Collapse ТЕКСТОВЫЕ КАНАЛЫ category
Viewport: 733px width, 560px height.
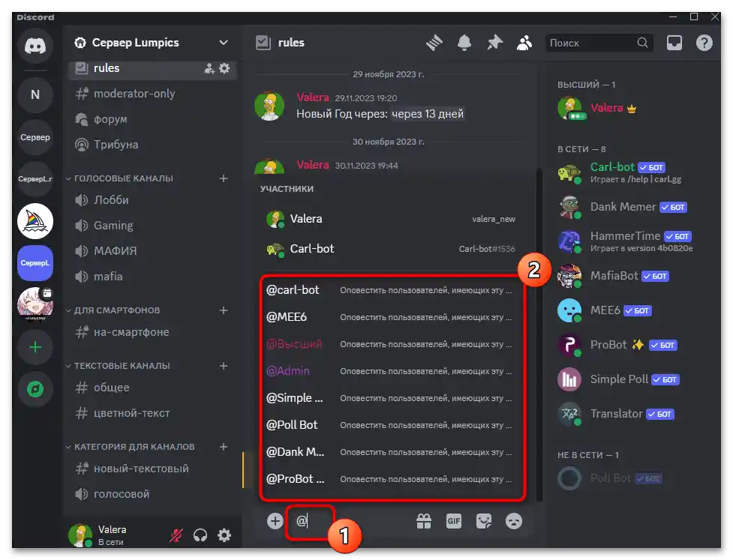pos(119,366)
